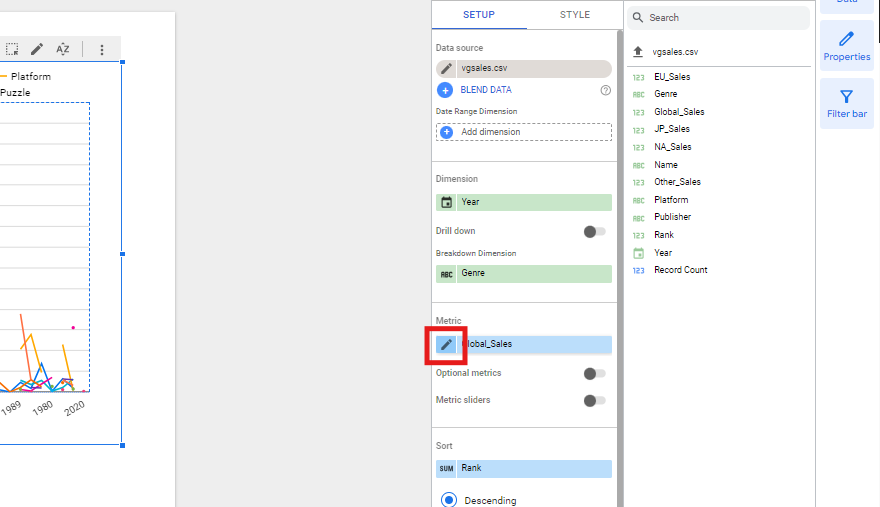Click the A-Z sort icon on chart toolbar
880x507 pixels.
pos(63,49)
